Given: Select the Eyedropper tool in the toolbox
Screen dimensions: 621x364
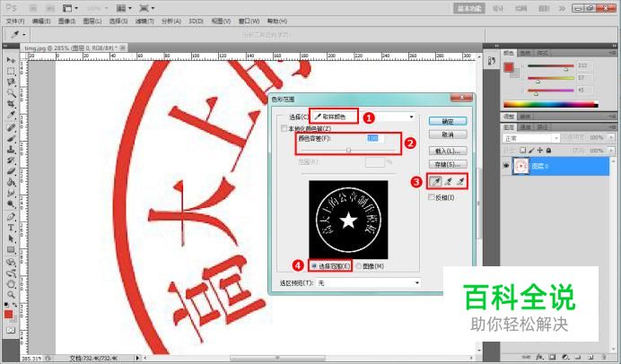Looking at the screenshot, I should coord(11,116).
